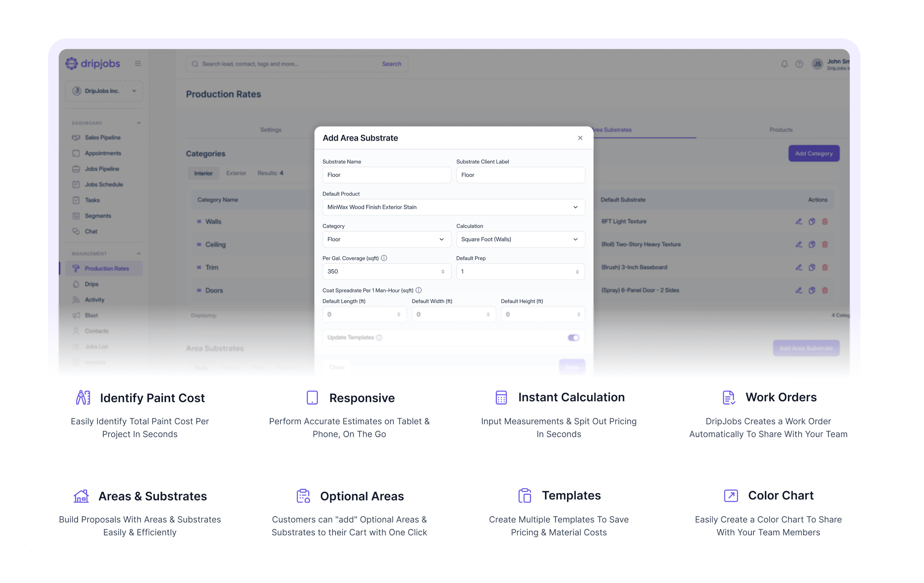The image size is (924, 583).
Task: Edit the Walls category pencil icon
Action: click(x=799, y=222)
